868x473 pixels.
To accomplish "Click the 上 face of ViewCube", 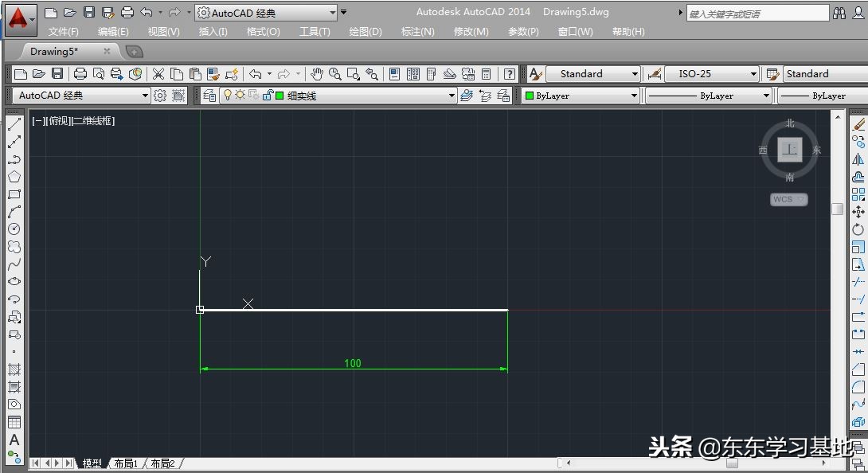I will pyautogui.click(x=789, y=150).
